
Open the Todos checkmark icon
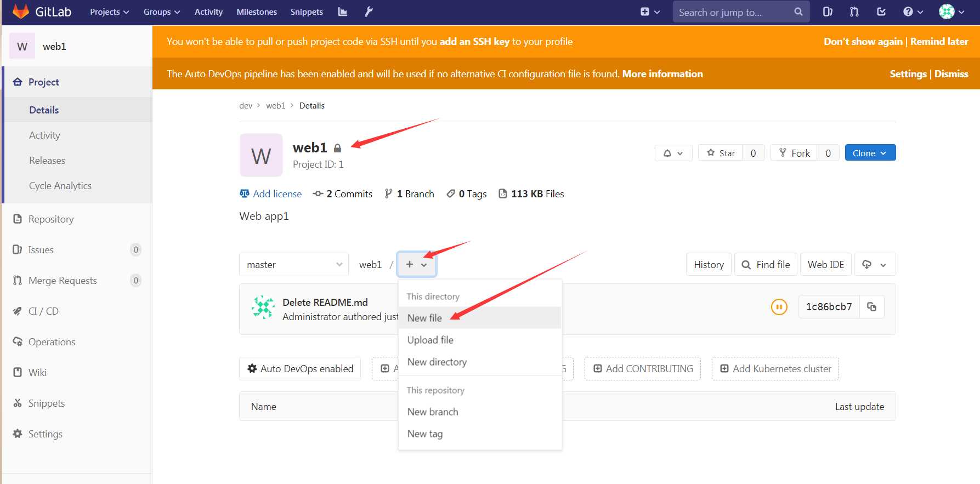(x=881, y=12)
